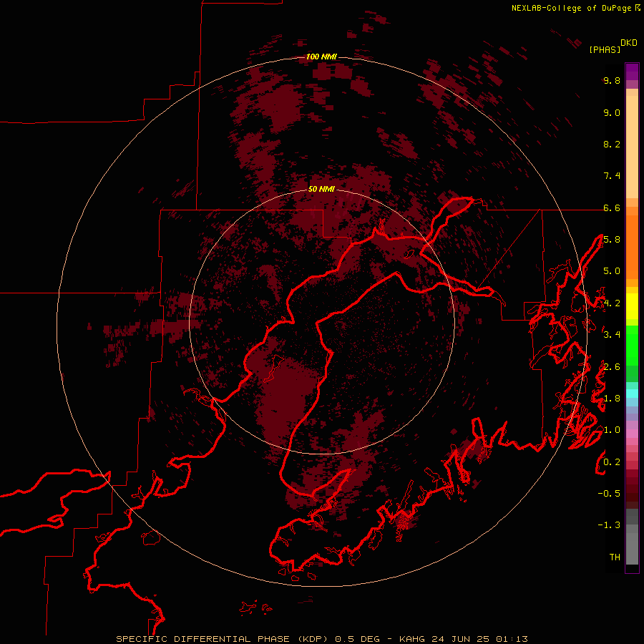The height and width of the screenshot is (644, 644).
Task: Click the 5.0 scale value
Action: (612, 271)
